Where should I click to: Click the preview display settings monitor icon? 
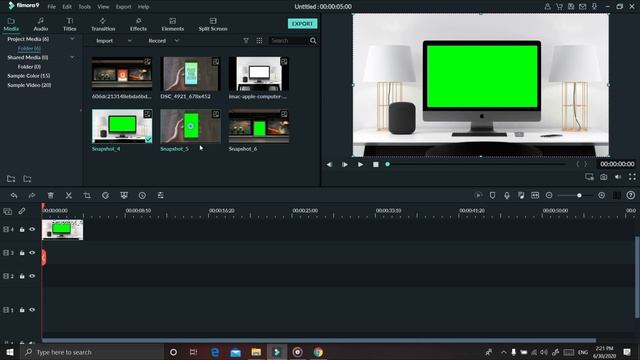(589, 177)
